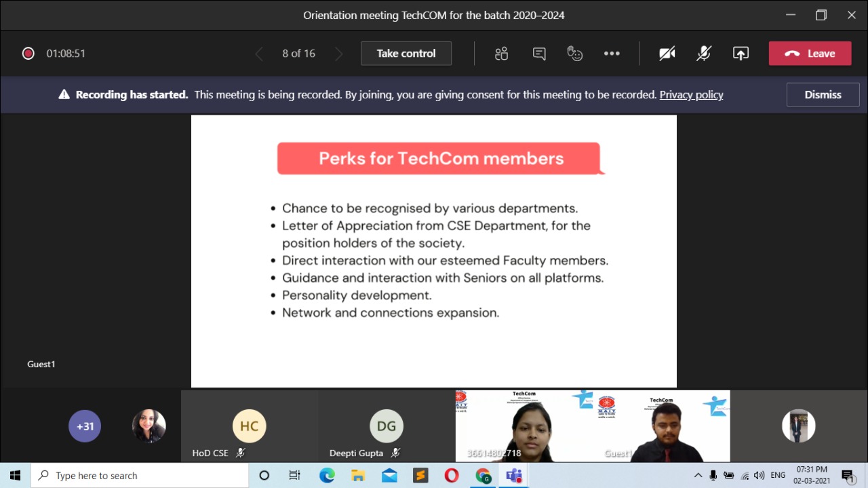The width and height of the screenshot is (868, 488).
Task: Click the taskbar search box
Action: (140, 475)
